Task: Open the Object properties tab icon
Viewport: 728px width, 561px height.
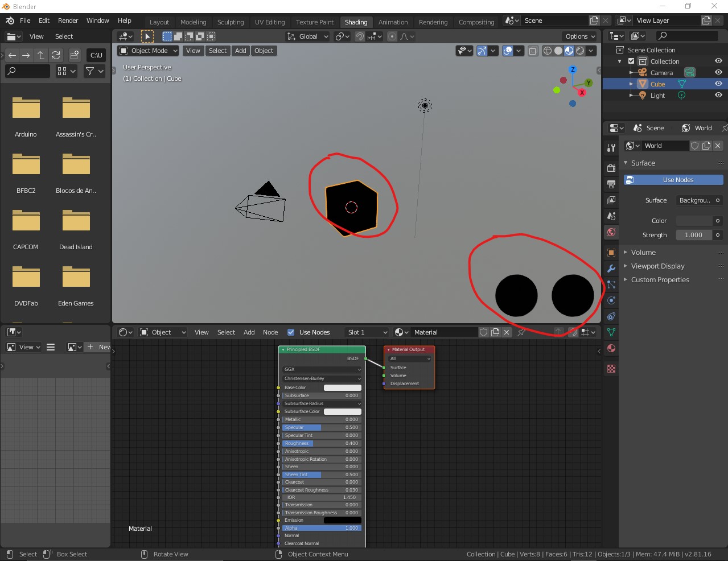Action: point(611,253)
